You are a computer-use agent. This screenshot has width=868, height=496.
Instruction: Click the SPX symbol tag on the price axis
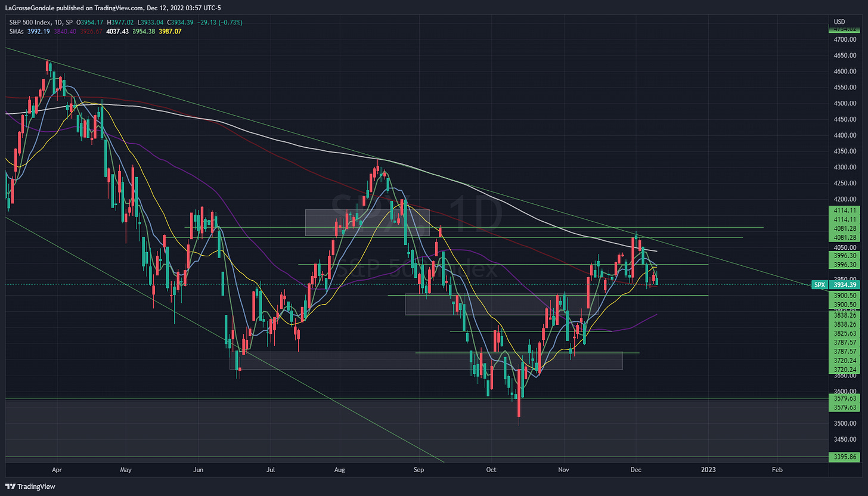tap(820, 285)
